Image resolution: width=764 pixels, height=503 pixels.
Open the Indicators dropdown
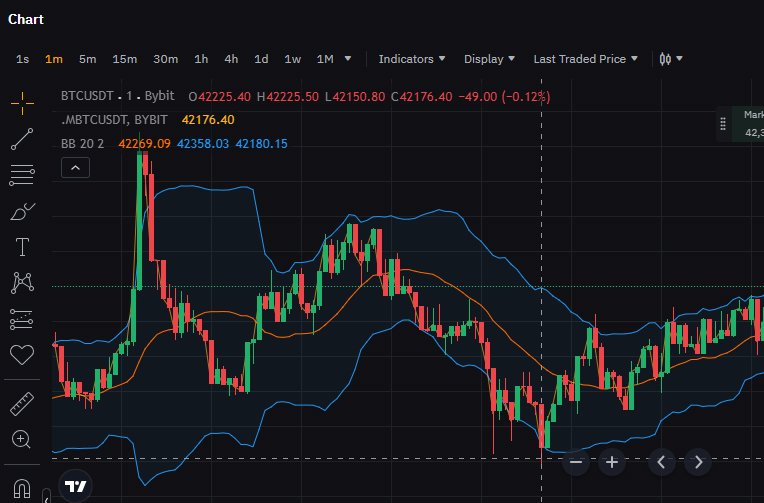412,59
